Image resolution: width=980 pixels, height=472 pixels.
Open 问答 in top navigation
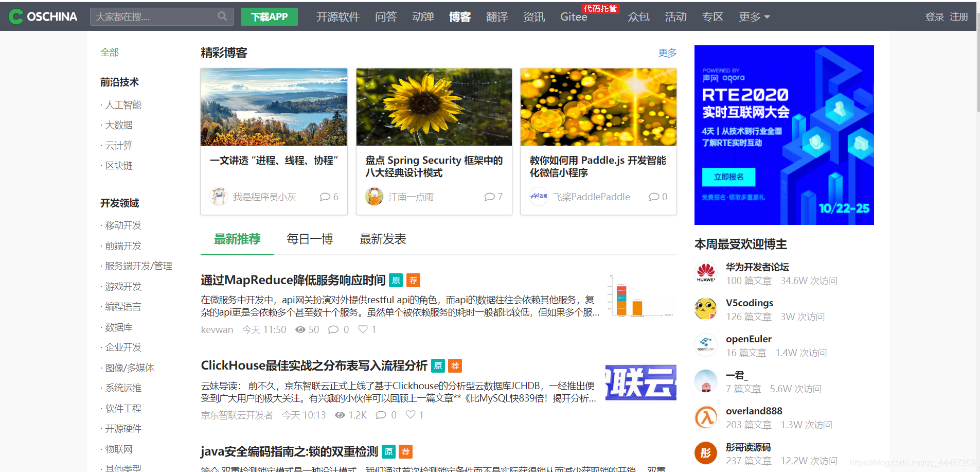[x=386, y=17]
